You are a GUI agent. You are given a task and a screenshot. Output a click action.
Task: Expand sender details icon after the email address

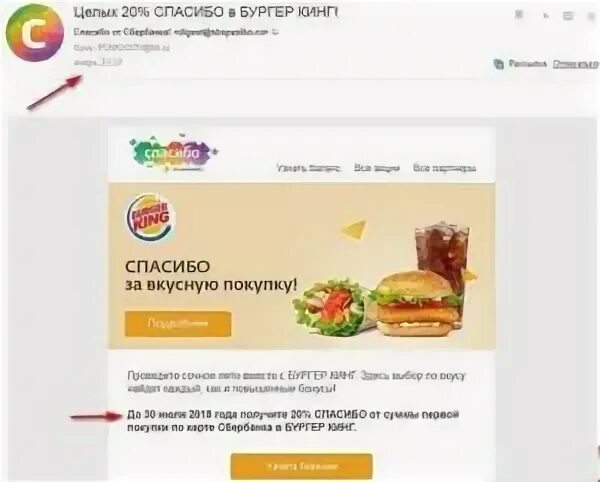tap(275, 32)
